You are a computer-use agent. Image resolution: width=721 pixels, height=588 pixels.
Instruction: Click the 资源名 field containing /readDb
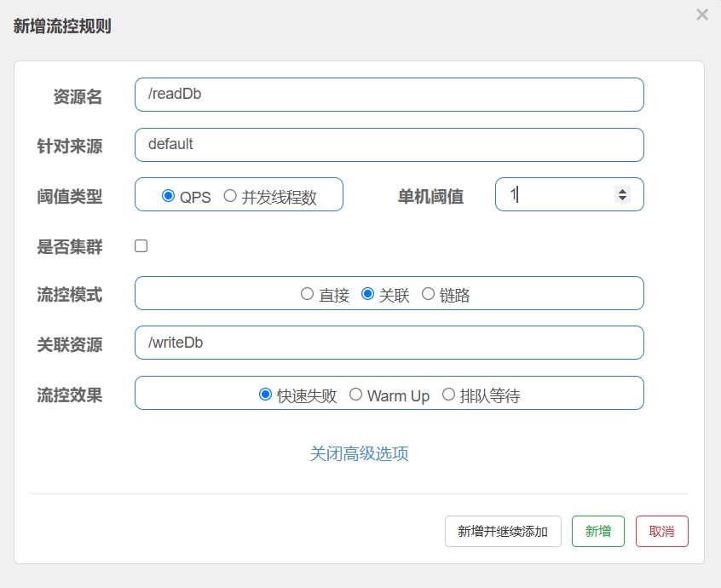(389, 95)
